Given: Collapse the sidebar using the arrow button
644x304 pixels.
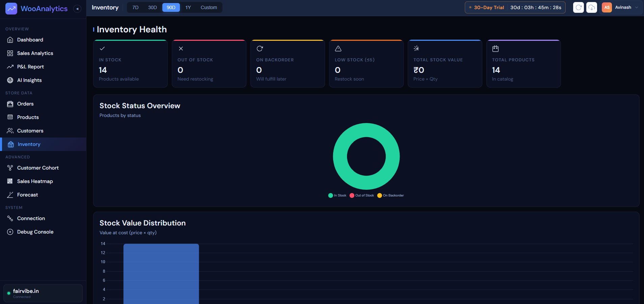Looking at the screenshot, I should (77, 8).
